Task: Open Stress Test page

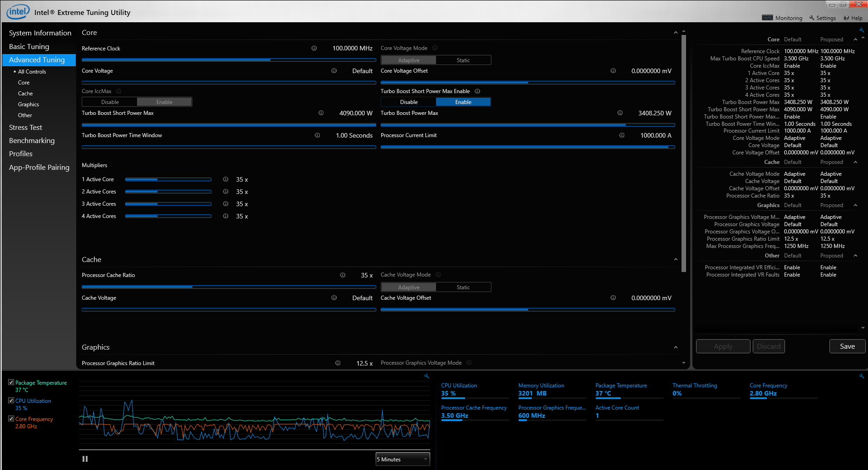Action: (25, 128)
